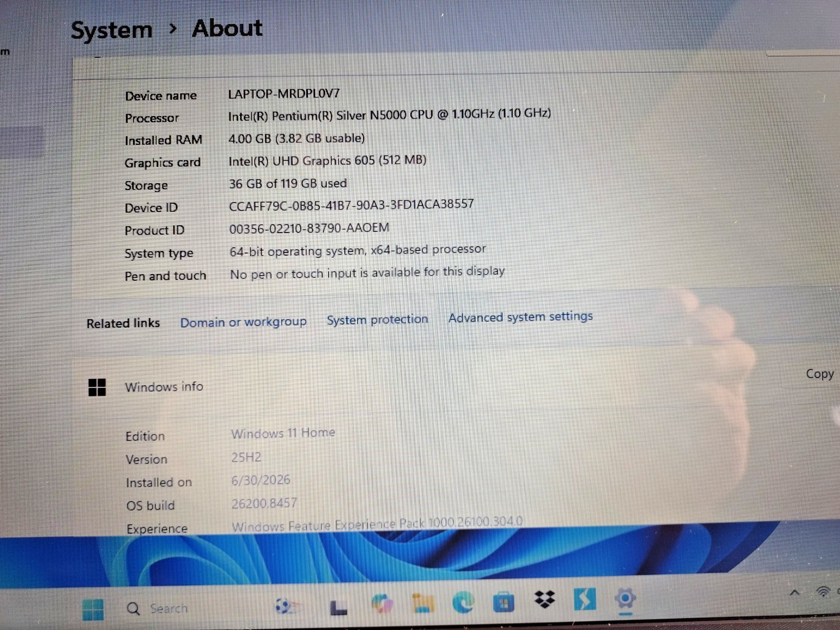The height and width of the screenshot is (630, 840).
Task: Select the Device ID value CCAFF79C
Action: coord(351,205)
